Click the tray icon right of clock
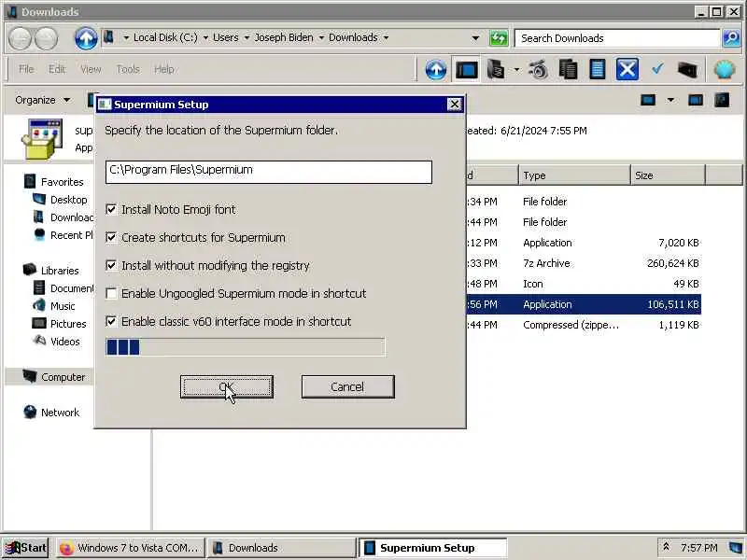Viewport: 747px width, 560px height. tap(736, 547)
